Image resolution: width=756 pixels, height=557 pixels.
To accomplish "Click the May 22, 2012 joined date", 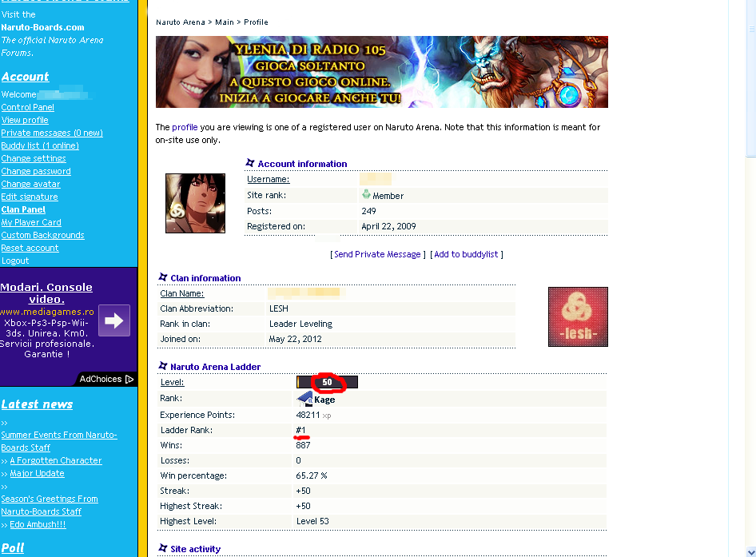I will 295,339.
